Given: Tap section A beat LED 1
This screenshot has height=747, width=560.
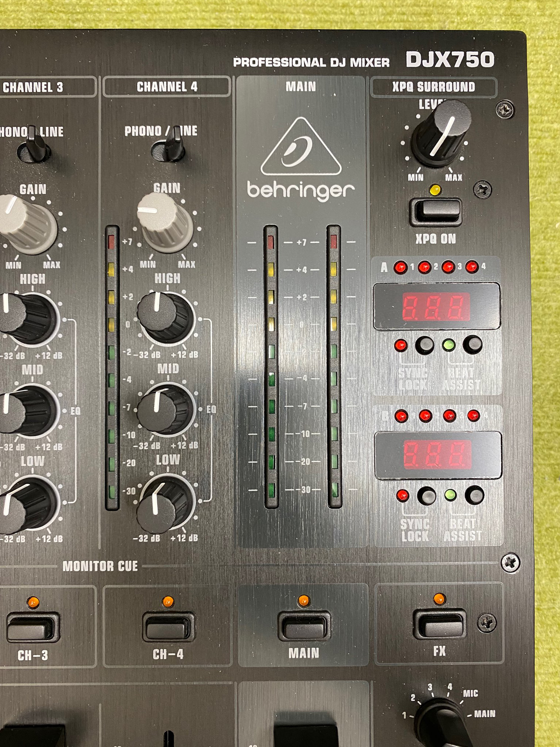Looking at the screenshot, I should 400,267.
